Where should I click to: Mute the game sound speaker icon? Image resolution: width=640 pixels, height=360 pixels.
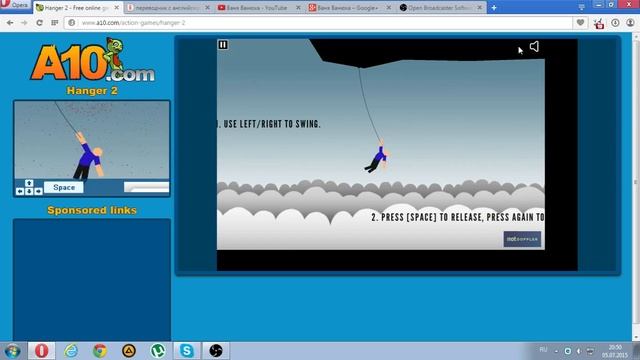click(534, 47)
